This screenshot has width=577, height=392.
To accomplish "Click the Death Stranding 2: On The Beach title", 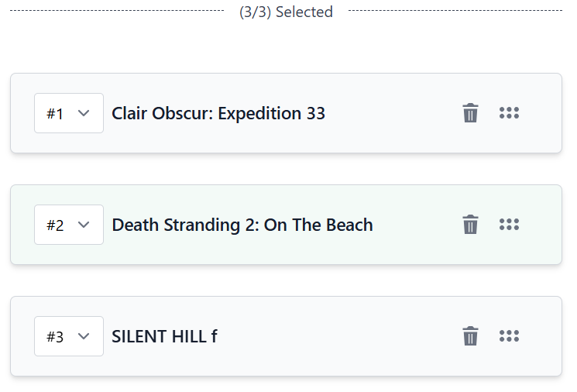I will (242, 225).
